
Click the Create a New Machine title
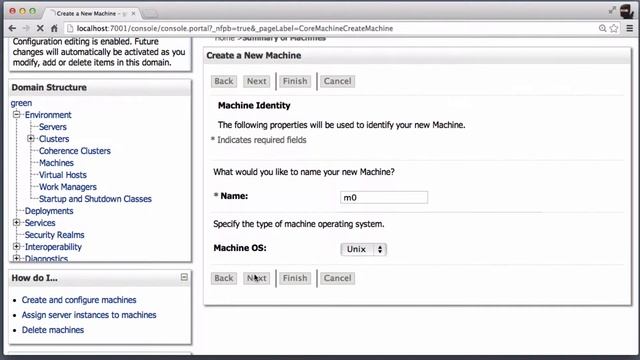pyautogui.click(x=253, y=56)
